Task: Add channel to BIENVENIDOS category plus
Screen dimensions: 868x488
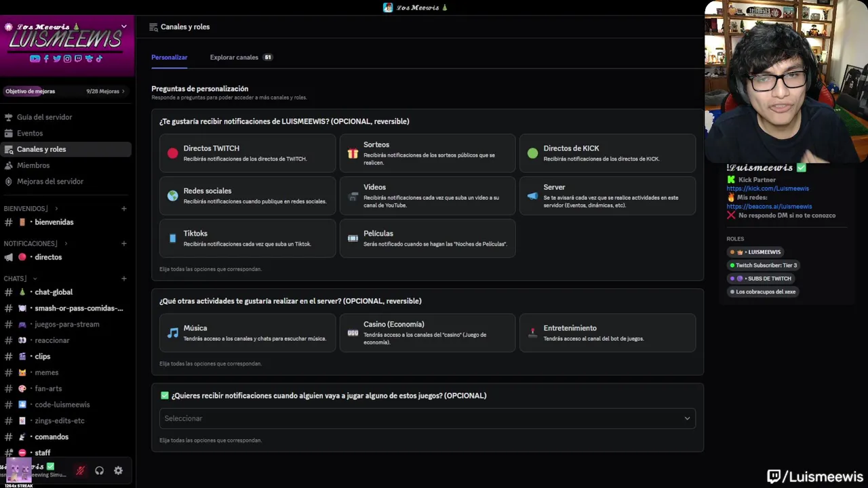Action: click(124, 209)
